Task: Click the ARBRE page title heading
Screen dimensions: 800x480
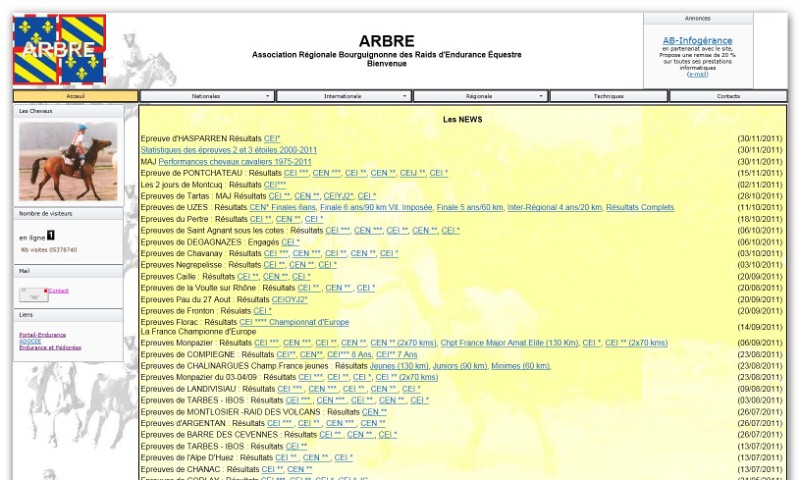Action: tap(386, 41)
